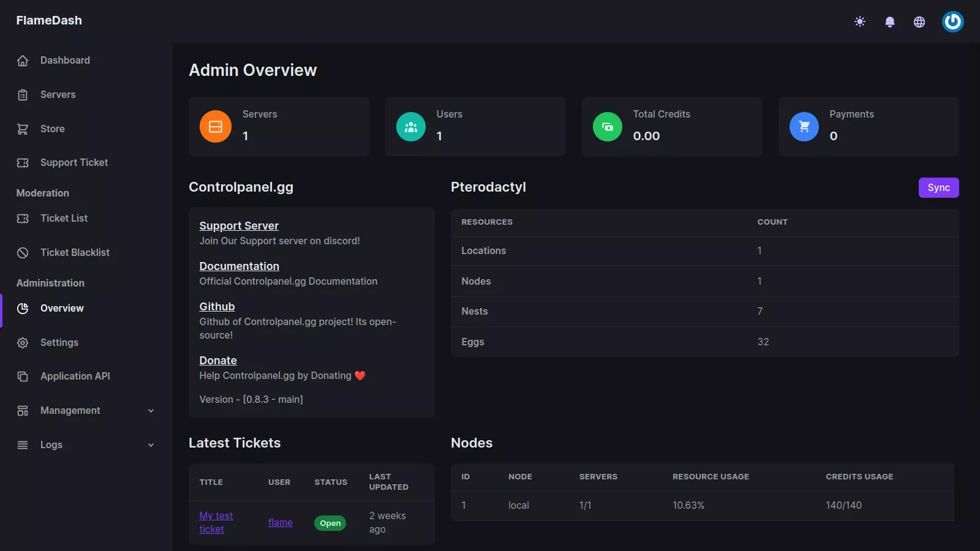Click the Users card label
Screen dimensions: 980x551
coord(450,114)
